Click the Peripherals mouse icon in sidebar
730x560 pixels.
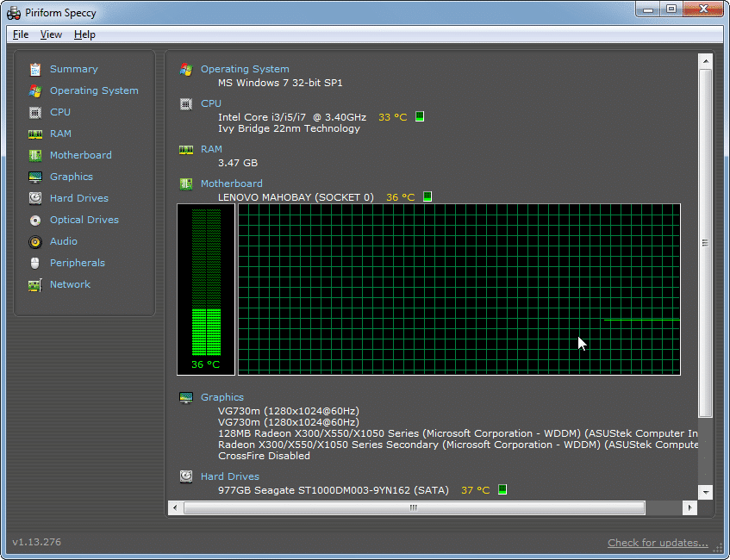tap(35, 263)
